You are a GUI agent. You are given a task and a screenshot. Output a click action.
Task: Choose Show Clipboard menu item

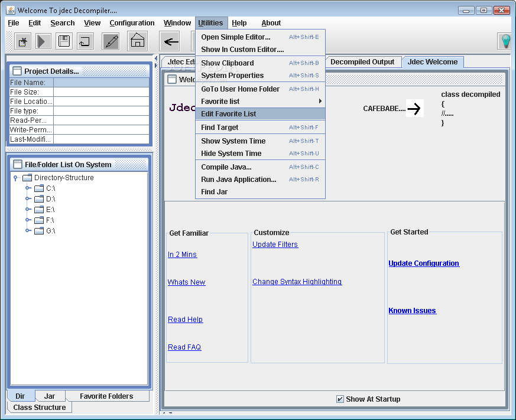(x=260, y=63)
